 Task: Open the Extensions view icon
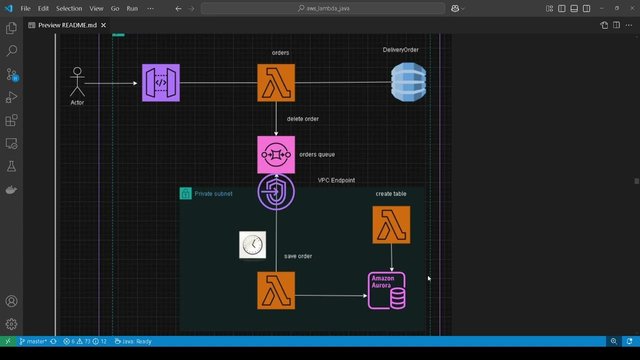tap(11, 120)
